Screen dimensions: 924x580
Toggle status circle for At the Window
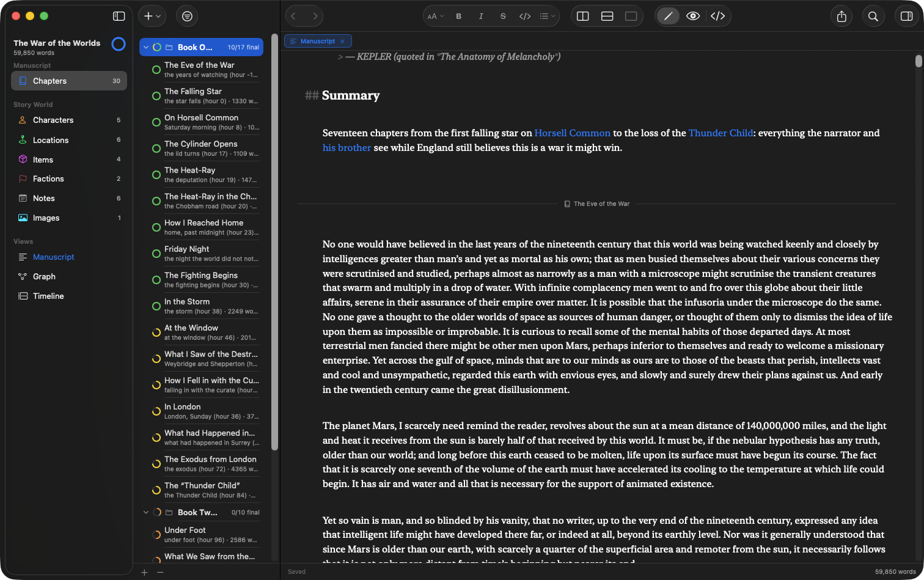click(x=156, y=332)
